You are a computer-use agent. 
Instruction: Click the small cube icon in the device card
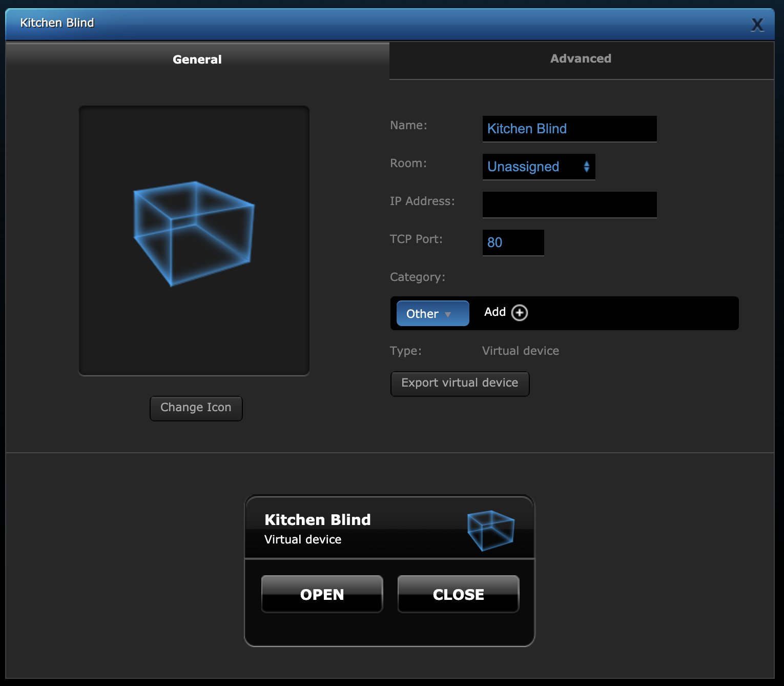click(x=490, y=530)
